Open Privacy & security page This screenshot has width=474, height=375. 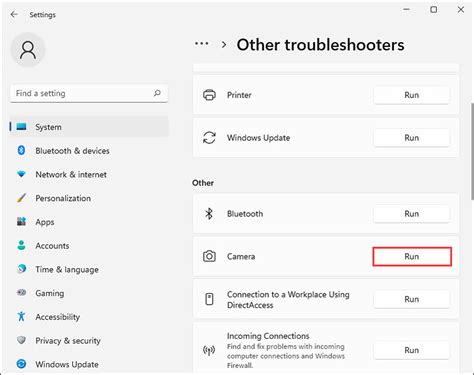tap(89, 340)
